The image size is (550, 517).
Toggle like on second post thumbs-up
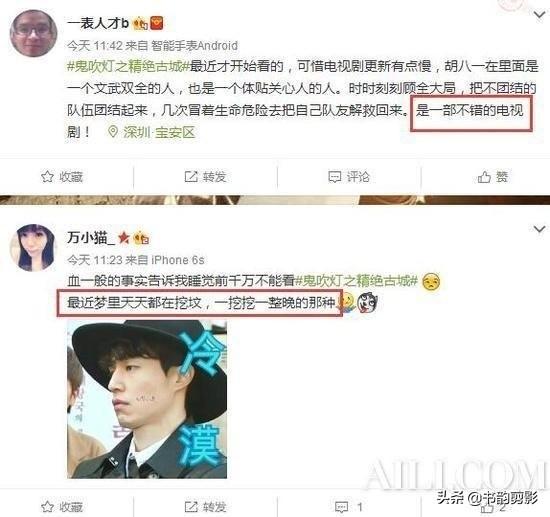coord(486,508)
